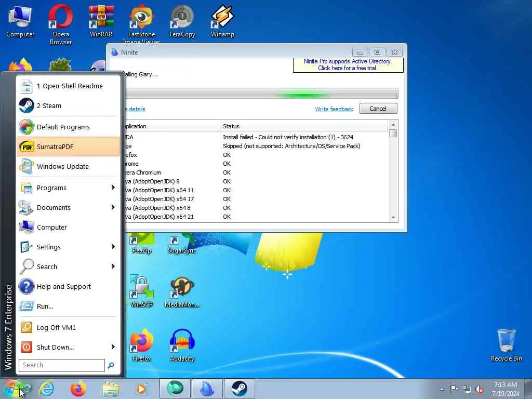The height and width of the screenshot is (399, 532).
Task: Click the Status column header
Action: (x=304, y=126)
